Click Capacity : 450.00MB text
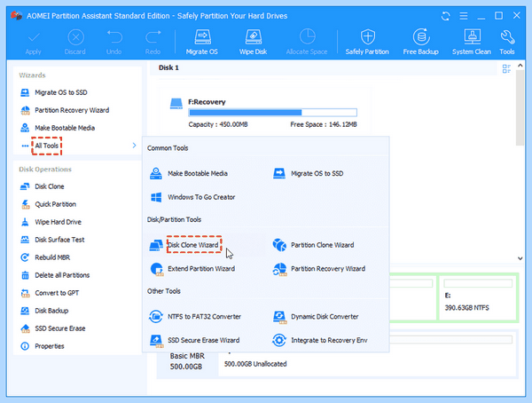Screen dimensions: 532x403 pyautogui.click(x=218, y=124)
